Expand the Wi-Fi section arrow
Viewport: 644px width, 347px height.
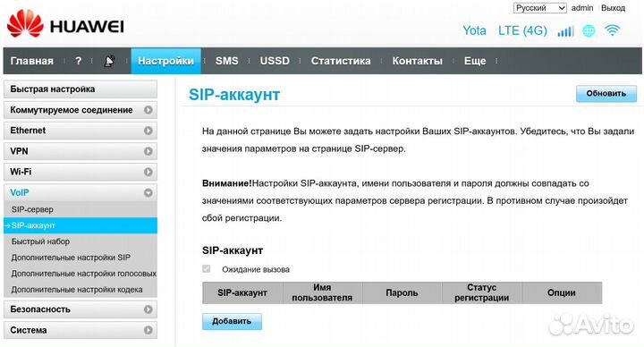point(148,172)
